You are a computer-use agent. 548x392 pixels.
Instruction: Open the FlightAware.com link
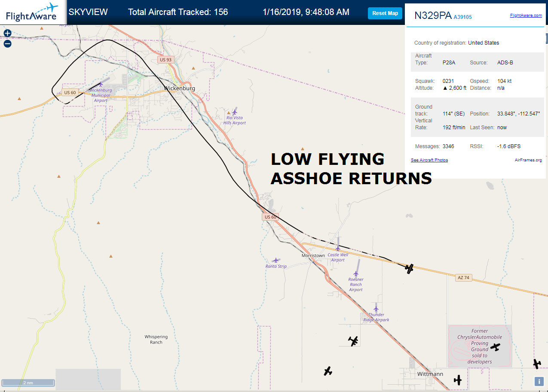tap(526, 15)
